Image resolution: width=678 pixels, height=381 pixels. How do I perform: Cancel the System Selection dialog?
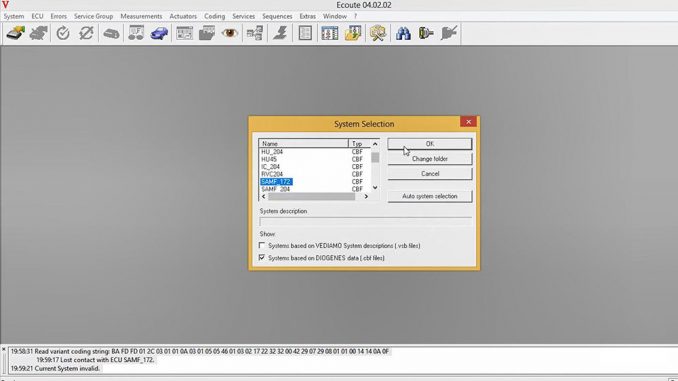click(x=430, y=173)
